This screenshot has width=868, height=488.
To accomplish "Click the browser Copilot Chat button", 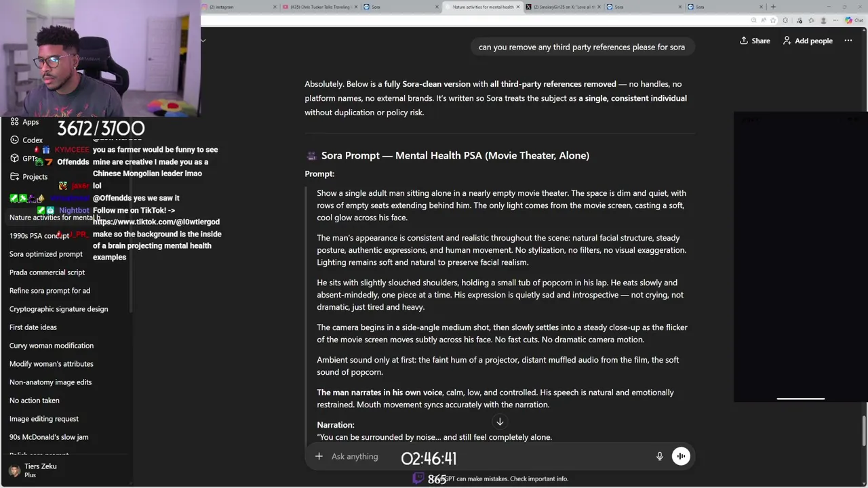I will pos(854,20).
